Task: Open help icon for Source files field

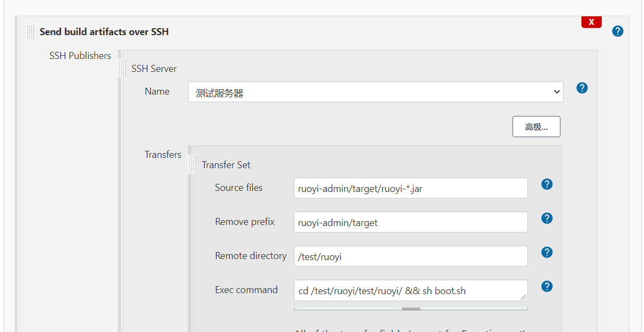Action: click(547, 184)
